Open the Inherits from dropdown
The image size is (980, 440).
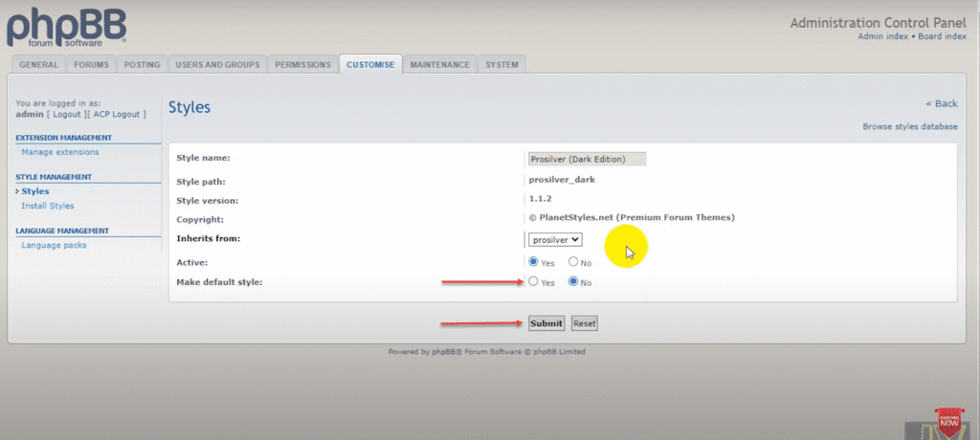click(556, 239)
